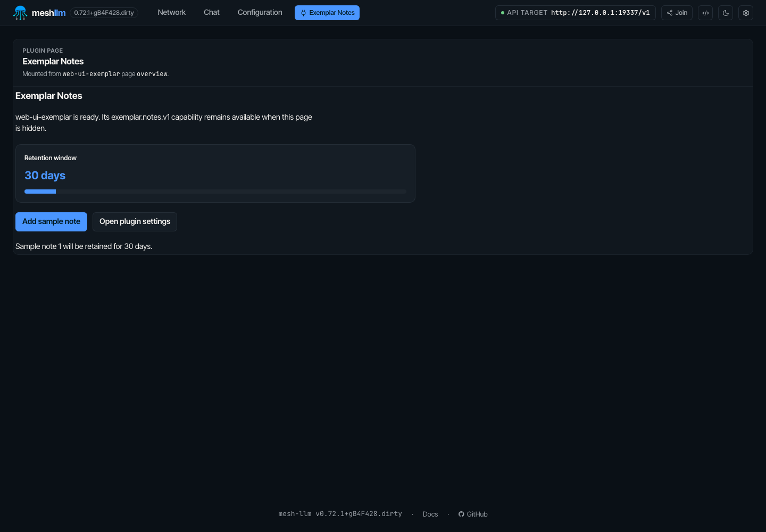Click the meshllm jellyfish logo
The height and width of the screenshot is (532, 766).
20,13
